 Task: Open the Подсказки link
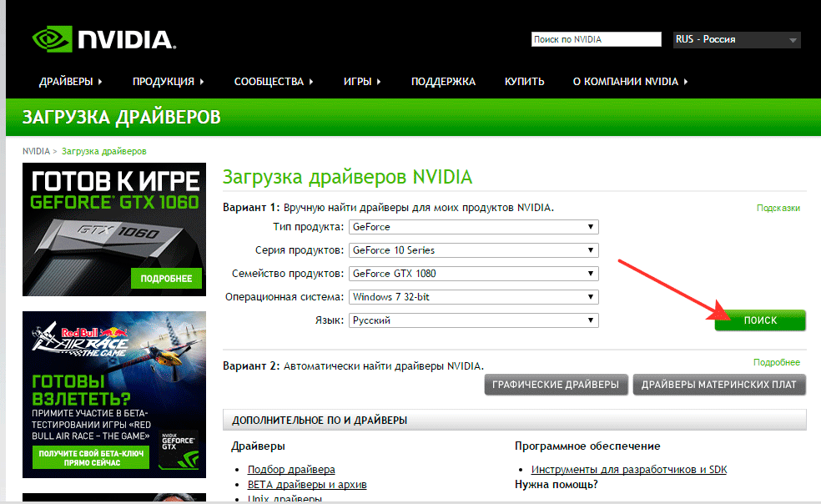pos(778,208)
